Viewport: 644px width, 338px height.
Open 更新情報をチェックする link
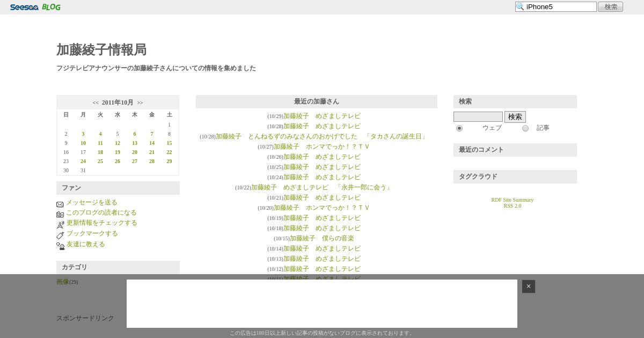102,223
